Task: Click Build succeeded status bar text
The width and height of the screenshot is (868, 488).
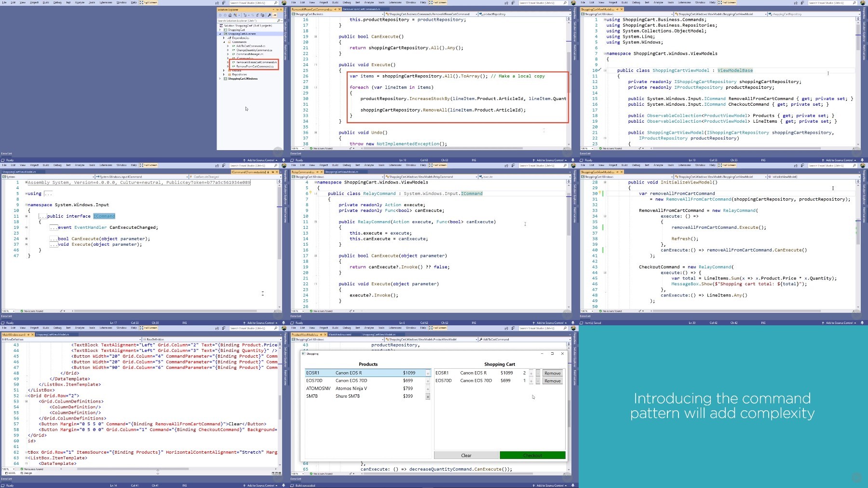Action: 305,486
